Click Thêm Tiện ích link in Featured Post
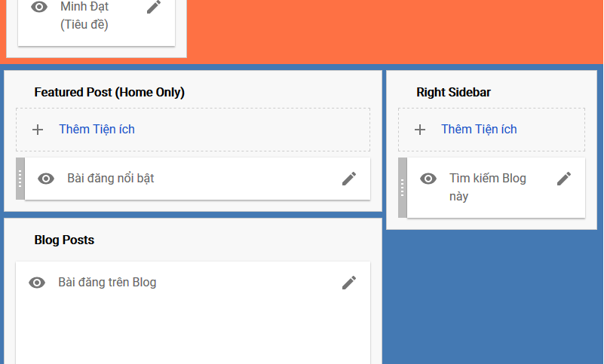 point(97,130)
